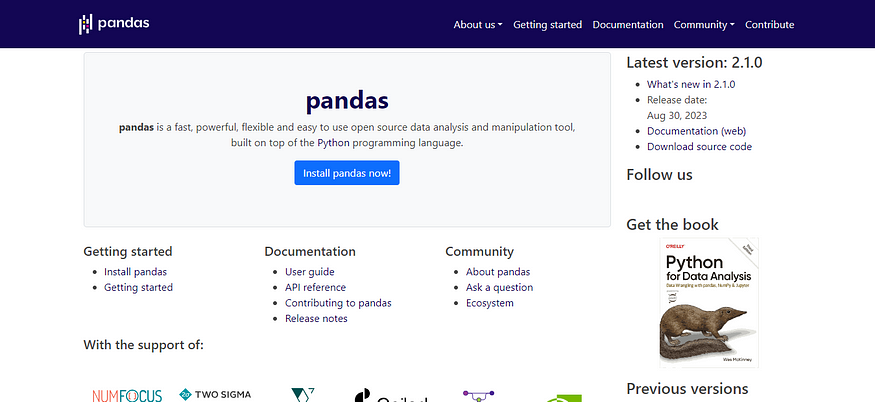
Task: Open Contribute in the top navigation
Action: pyautogui.click(x=769, y=25)
